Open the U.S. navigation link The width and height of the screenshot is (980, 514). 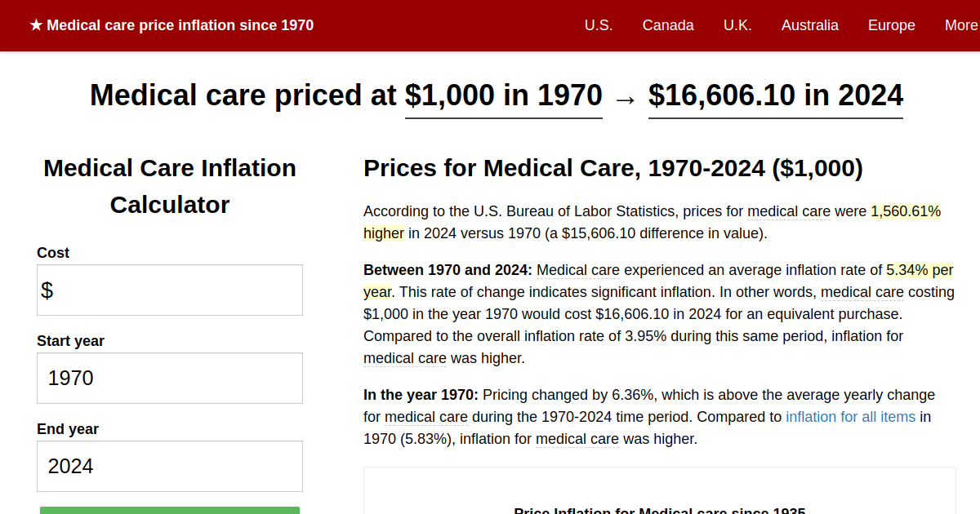click(x=599, y=25)
